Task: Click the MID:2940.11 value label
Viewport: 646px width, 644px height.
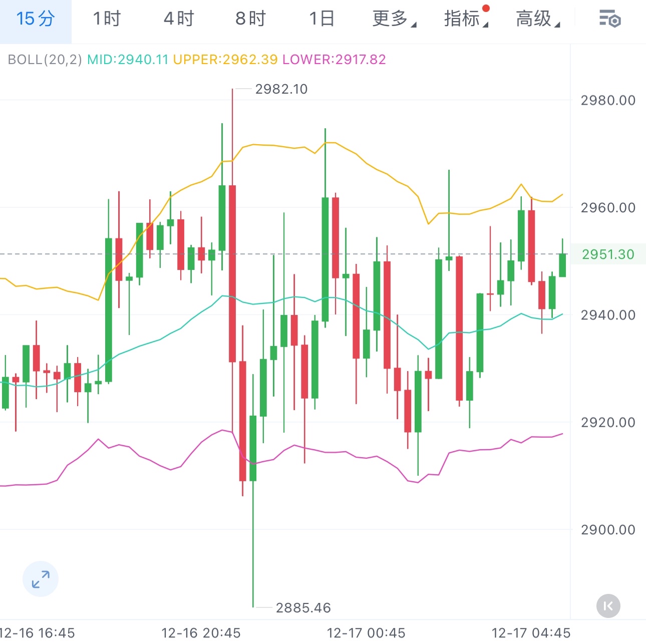Action: (x=128, y=60)
